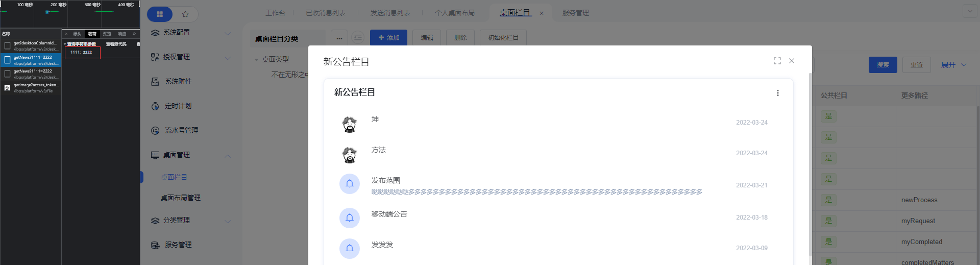This screenshot has height=265, width=980.
Task: Click the 定时计划 clock icon in sidebar
Action: pos(155,106)
